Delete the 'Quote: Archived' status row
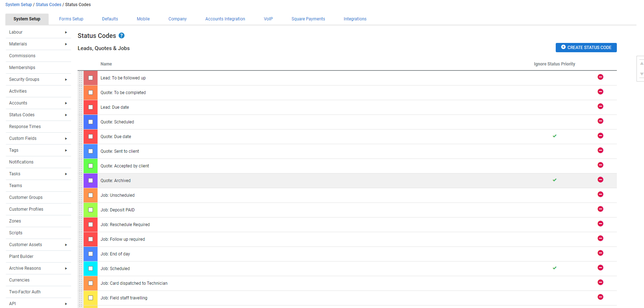The height and width of the screenshot is (308, 644). pos(600,180)
